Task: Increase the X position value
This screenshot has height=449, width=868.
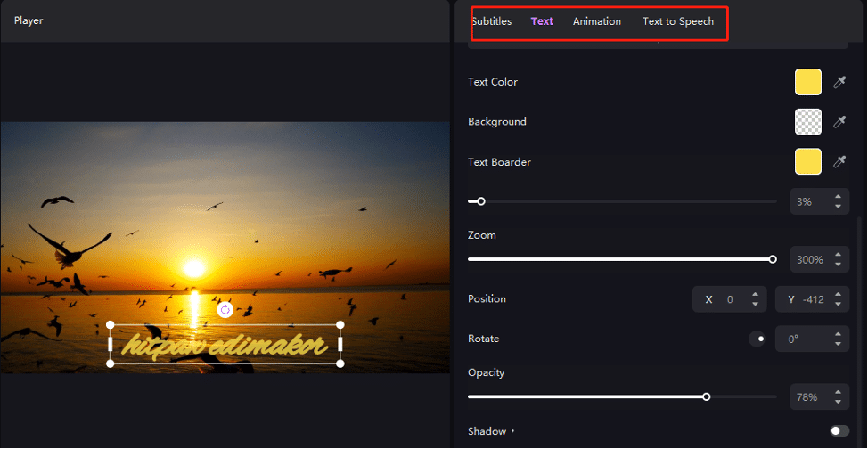Action: pyautogui.click(x=755, y=295)
